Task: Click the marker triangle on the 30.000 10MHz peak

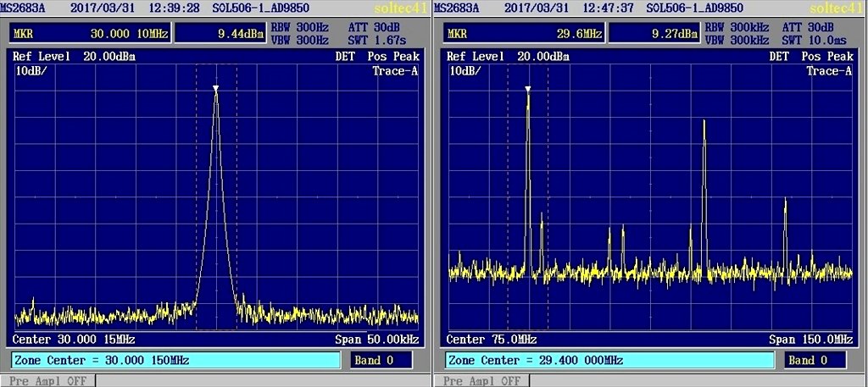Action: (216, 88)
